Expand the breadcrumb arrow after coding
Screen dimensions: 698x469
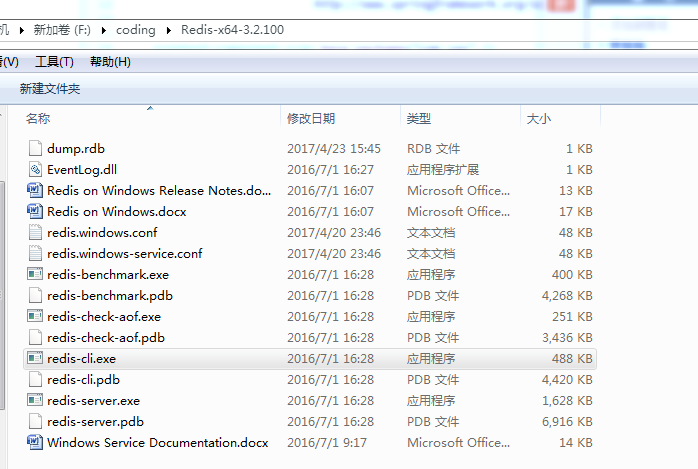(169, 30)
